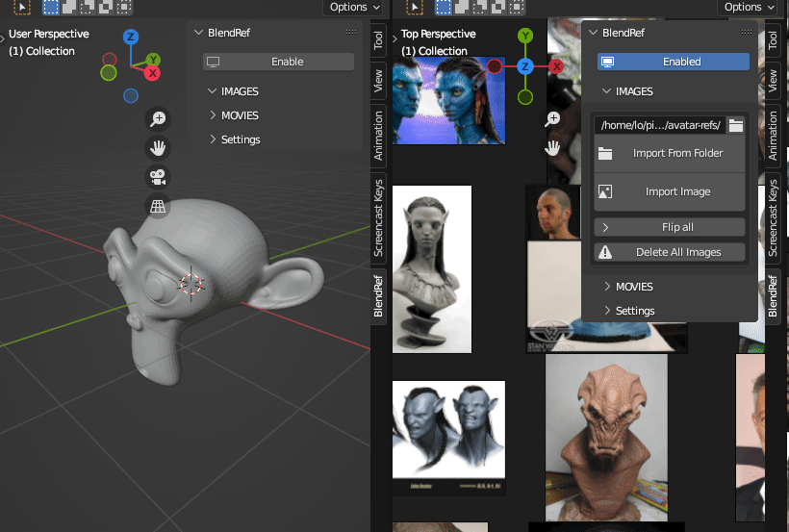Open the View sidebar tab in left viewport
This screenshot has height=532, width=789.
[x=378, y=81]
